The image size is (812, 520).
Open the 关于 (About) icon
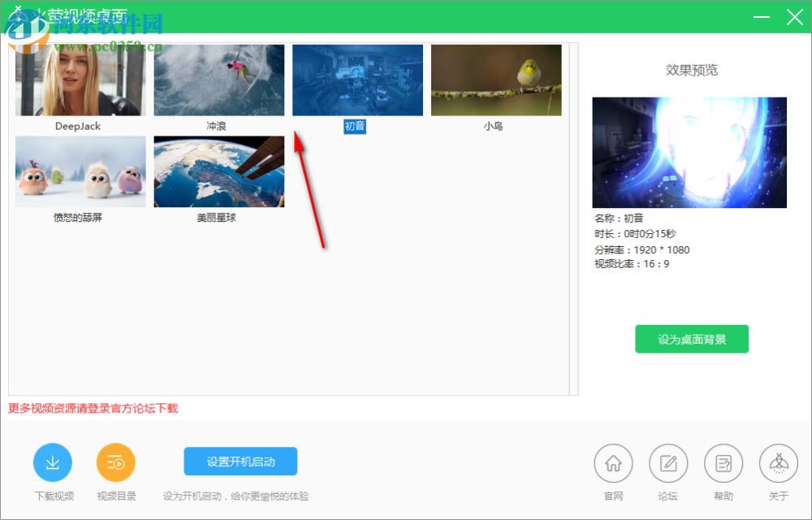(x=778, y=461)
